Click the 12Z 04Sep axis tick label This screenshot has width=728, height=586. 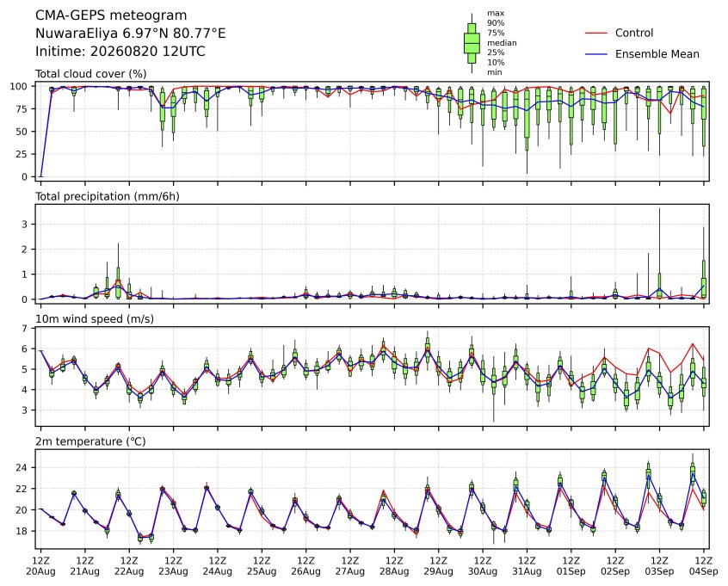point(704,566)
